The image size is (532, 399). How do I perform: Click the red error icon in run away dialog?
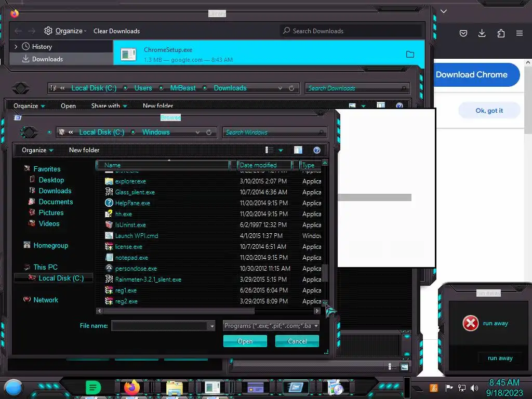coord(471,323)
